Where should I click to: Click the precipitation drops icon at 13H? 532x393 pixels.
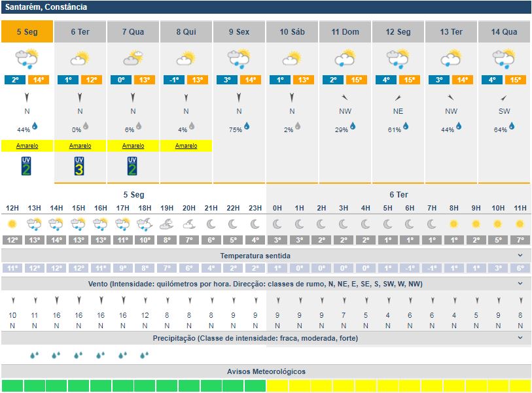click(34, 356)
